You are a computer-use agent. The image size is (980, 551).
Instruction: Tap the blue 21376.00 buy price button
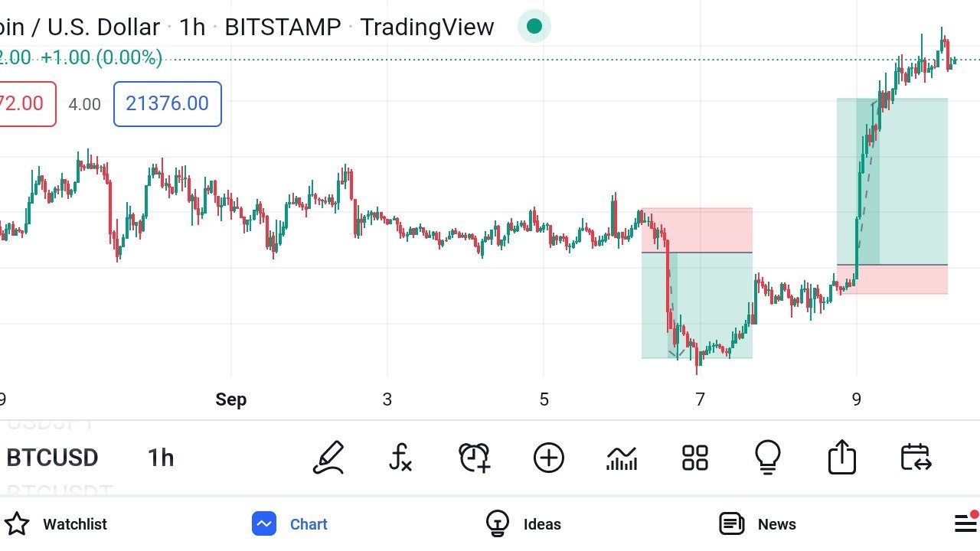(x=168, y=103)
